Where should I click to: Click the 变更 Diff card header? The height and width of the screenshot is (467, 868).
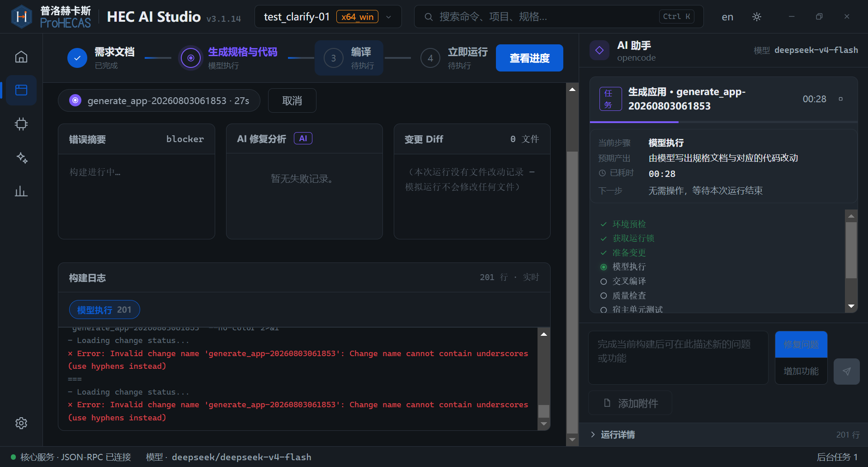[x=472, y=139]
